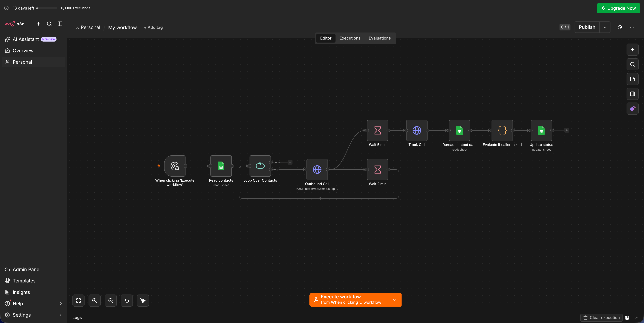The image size is (644, 323).
Task: Execute workflow orange button
Action: pos(348,300)
